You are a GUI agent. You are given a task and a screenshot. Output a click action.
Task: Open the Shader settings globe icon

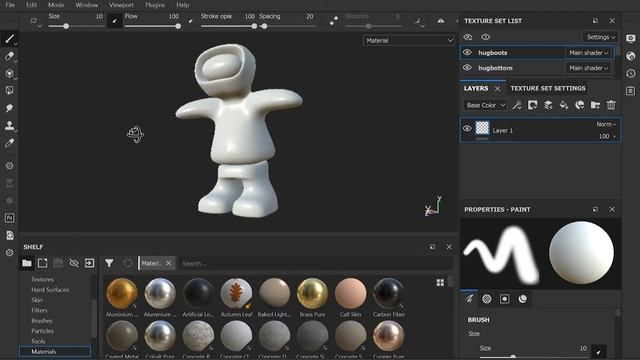pyautogui.click(x=631, y=56)
